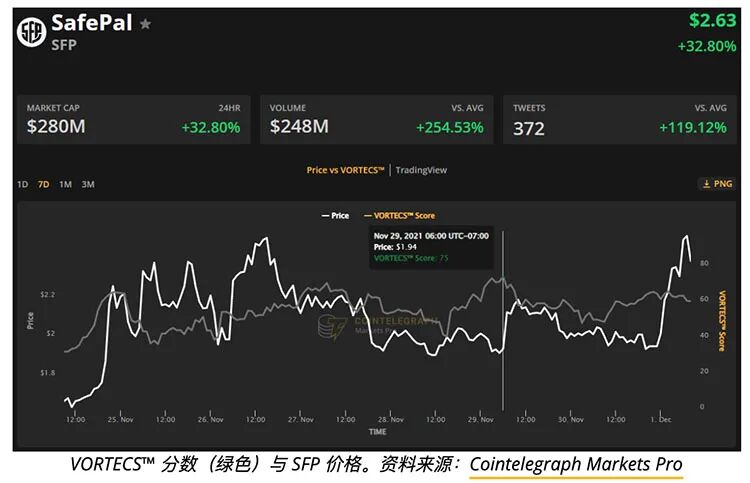Click the chart tooltip showing Price $1.94
The image size is (750, 483).
[x=431, y=247]
